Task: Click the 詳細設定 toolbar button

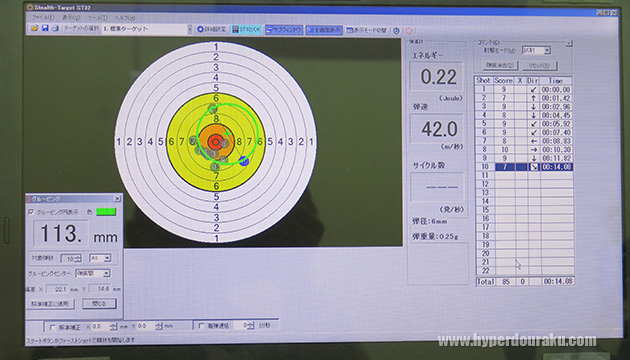Action: 212,29
